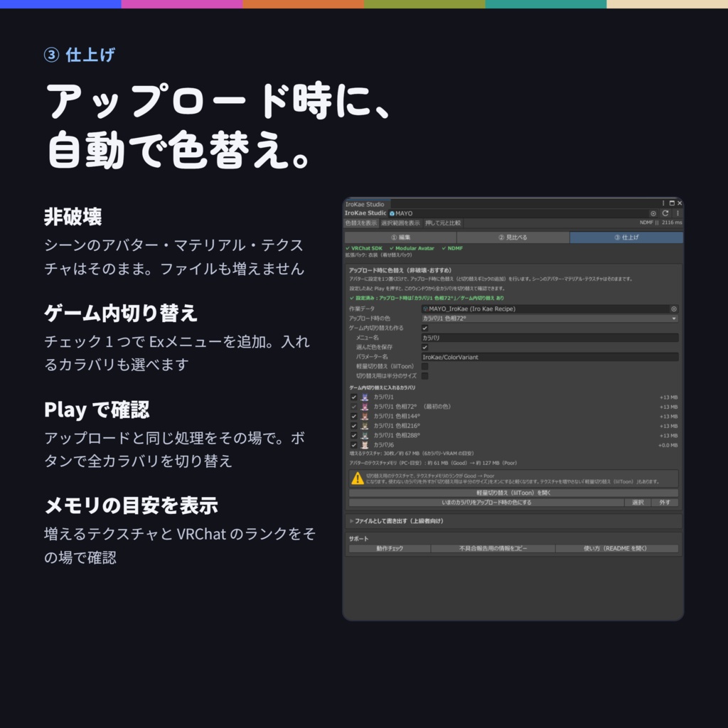
Task: Click the アバターのテクスチャメモリ estimate line
Action: tap(433, 463)
